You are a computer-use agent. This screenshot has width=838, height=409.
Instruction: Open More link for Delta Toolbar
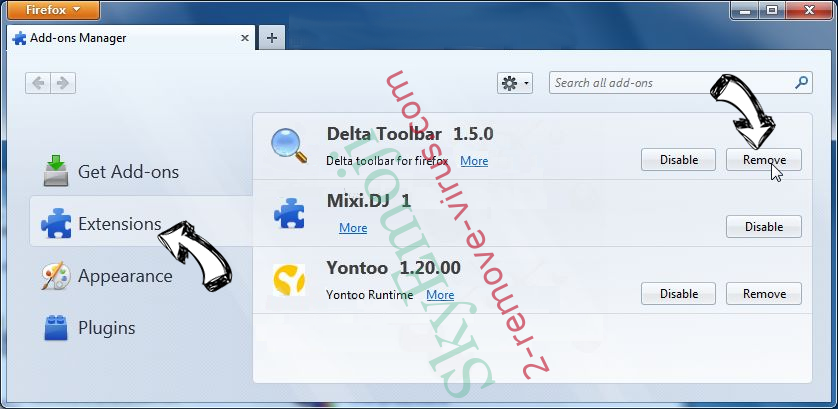(x=474, y=161)
